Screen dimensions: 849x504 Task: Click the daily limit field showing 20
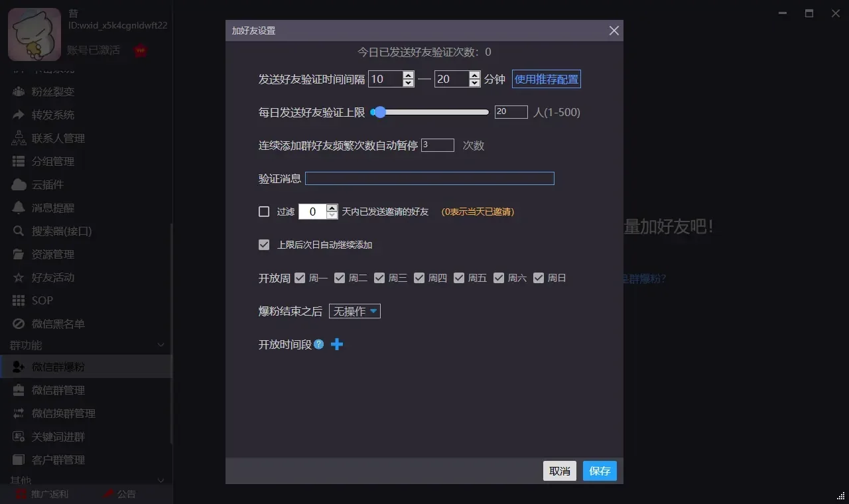(x=511, y=112)
